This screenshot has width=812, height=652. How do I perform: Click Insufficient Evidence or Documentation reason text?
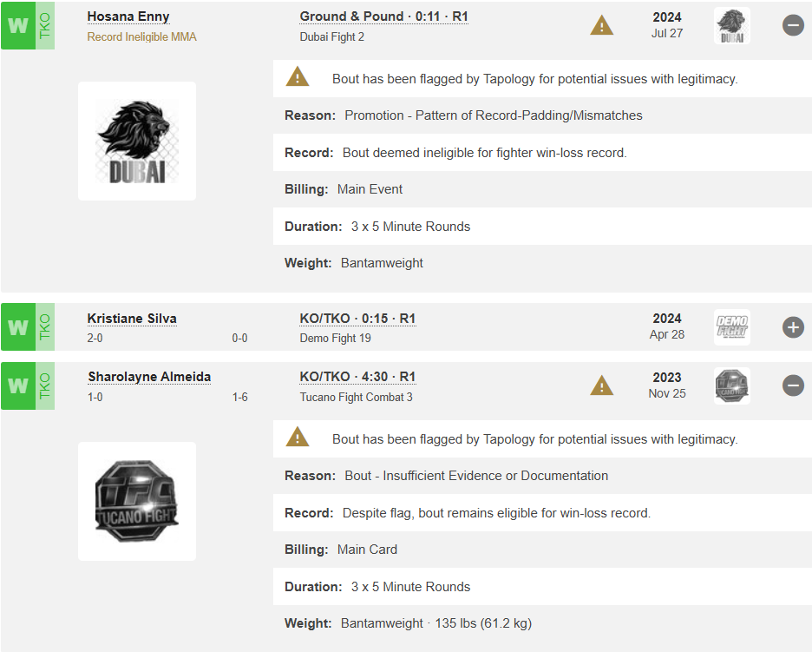[476, 476]
